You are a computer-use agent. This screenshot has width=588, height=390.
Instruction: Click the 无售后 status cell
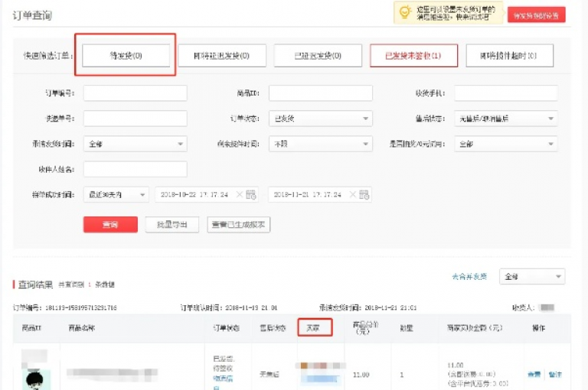click(269, 374)
